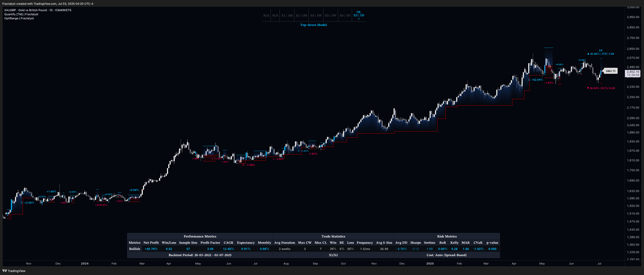Click the Frequency value 1.5/mo

coord(364,249)
